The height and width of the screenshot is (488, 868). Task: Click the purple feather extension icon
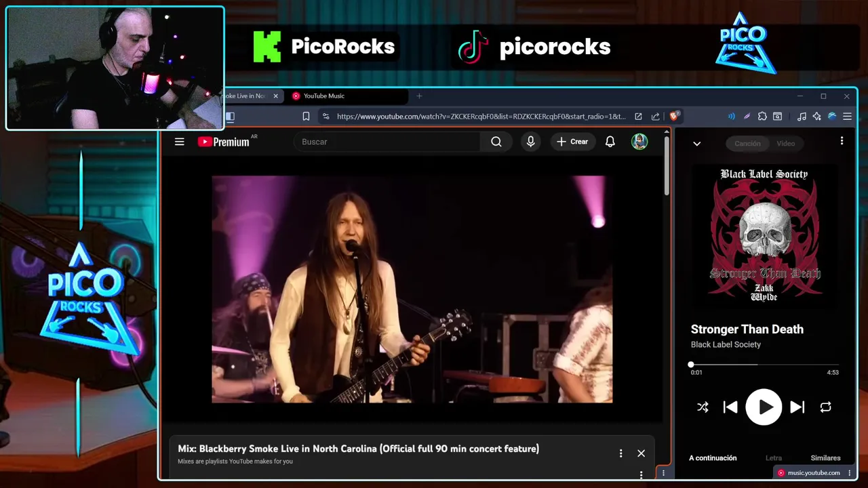point(747,117)
